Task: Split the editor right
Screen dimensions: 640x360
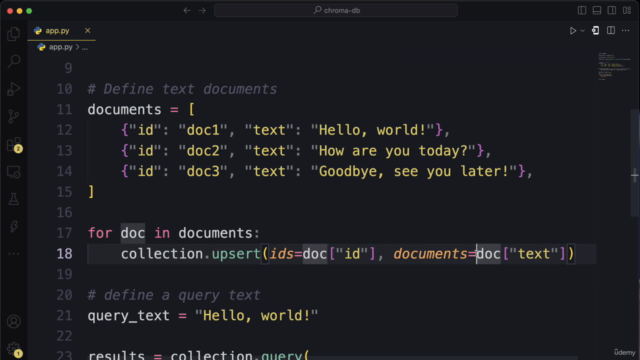Action: tap(611, 31)
